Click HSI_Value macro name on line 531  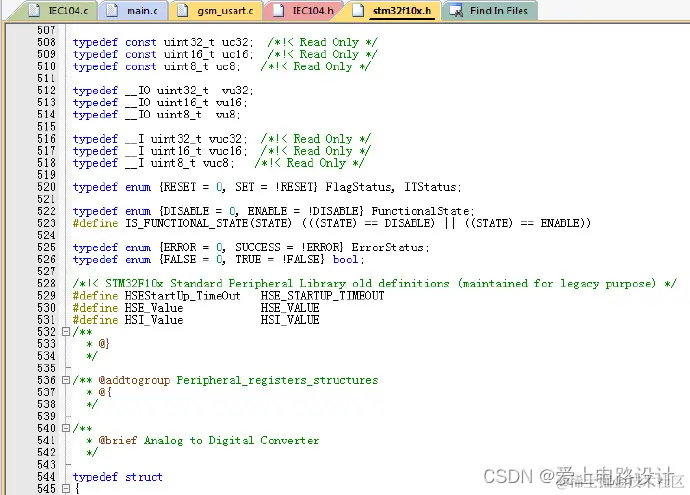154,320
